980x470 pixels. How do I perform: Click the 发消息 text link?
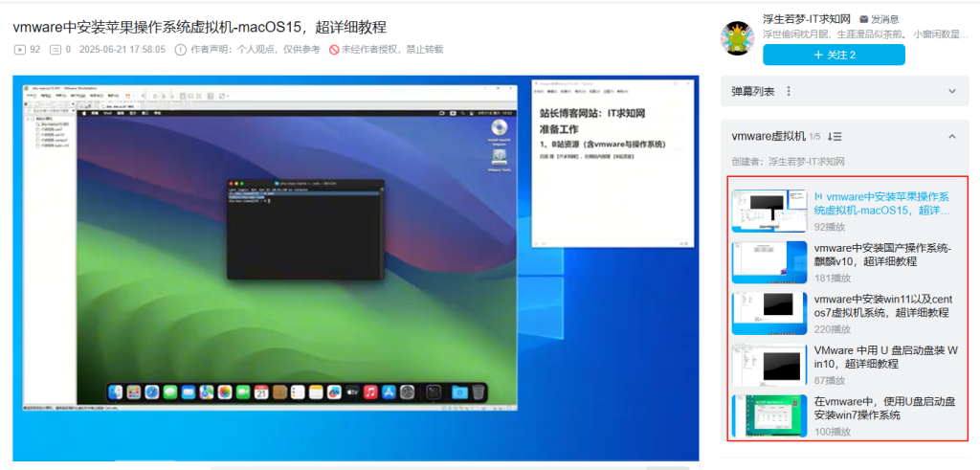click(885, 19)
